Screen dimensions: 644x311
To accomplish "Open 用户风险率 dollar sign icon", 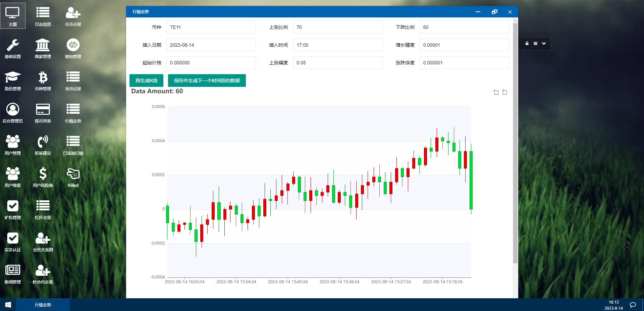I will (x=43, y=177).
